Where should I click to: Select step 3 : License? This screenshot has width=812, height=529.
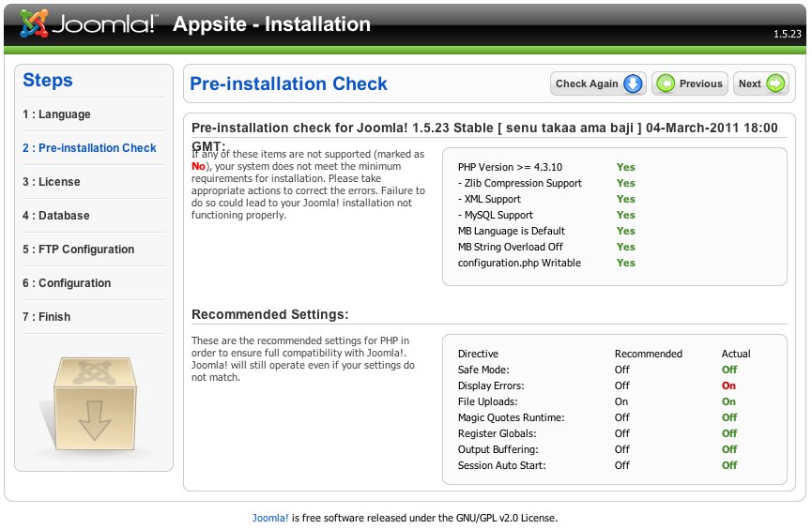point(52,182)
